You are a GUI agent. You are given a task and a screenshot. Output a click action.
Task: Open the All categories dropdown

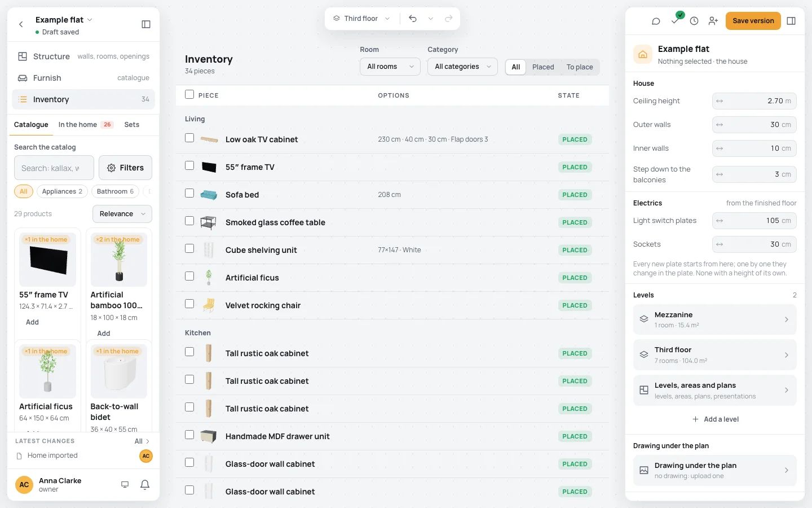[x=462, y=67]
